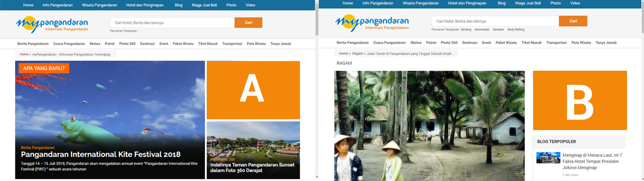Screen dimensions: 644x181
Task: Select Cuaca Pangandaran on the right page
Action: point(390,42)
